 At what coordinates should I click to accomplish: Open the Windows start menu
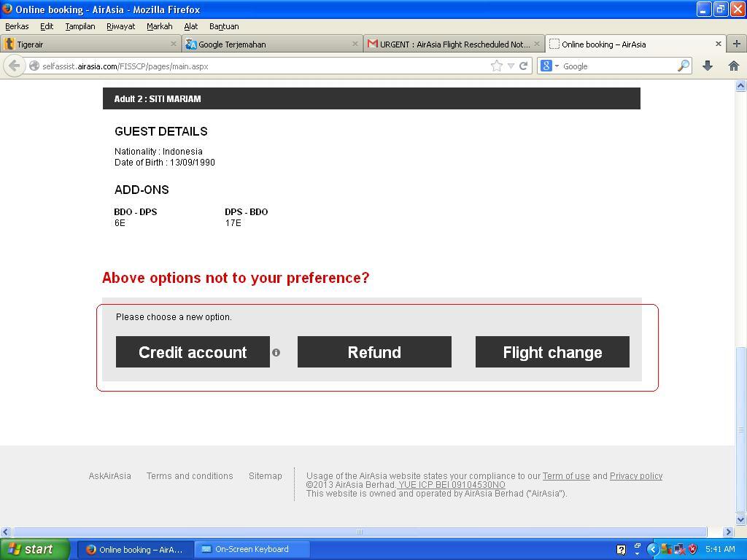point(34,549)
